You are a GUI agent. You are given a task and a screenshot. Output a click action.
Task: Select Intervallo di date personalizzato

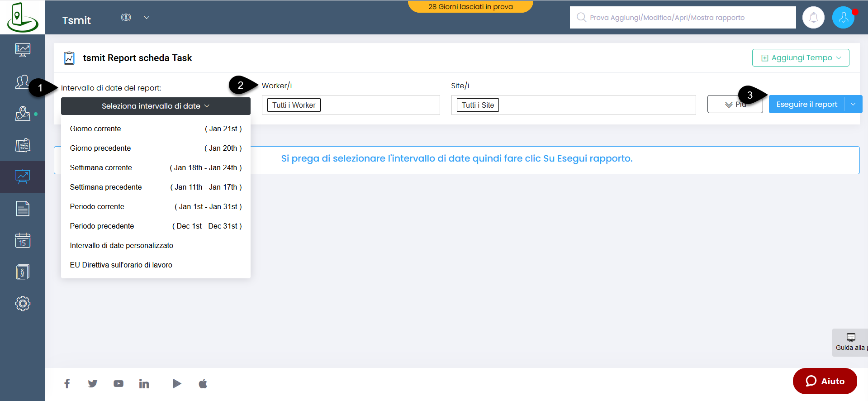(122, 245)
